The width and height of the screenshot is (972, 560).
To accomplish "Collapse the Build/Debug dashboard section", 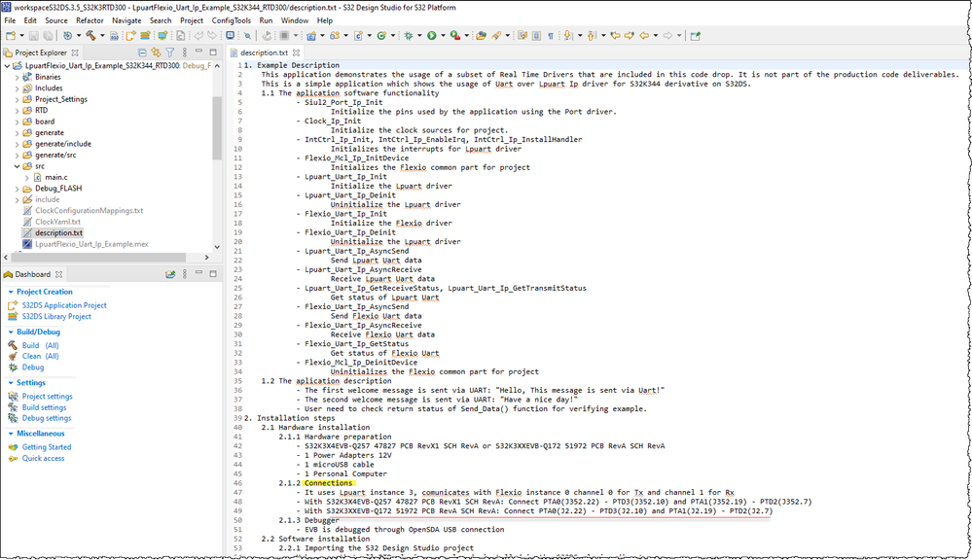I will pyautogui.click(x=11, y=332).
